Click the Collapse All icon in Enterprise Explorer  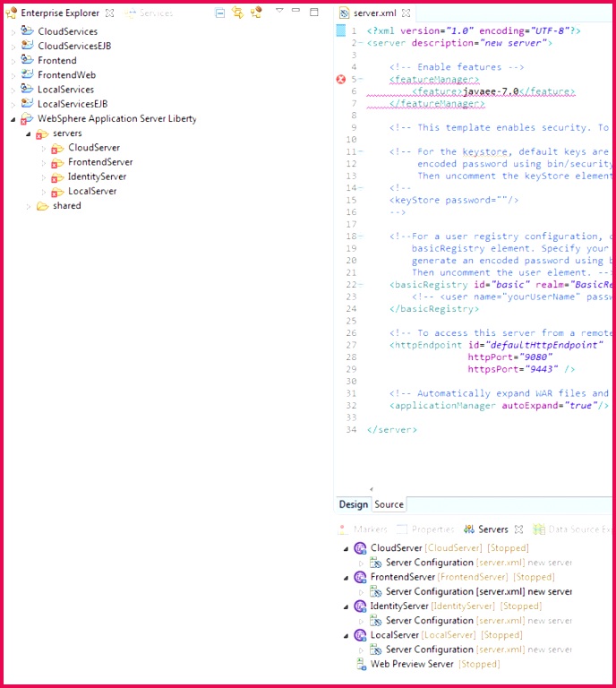click(x=220, y=13)
